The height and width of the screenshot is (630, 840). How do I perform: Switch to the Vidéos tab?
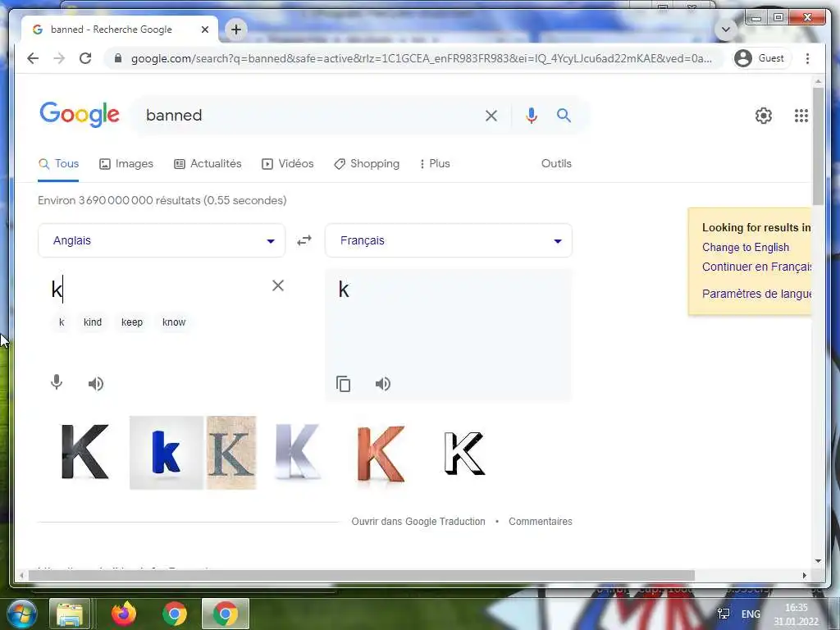coord(288,164)
